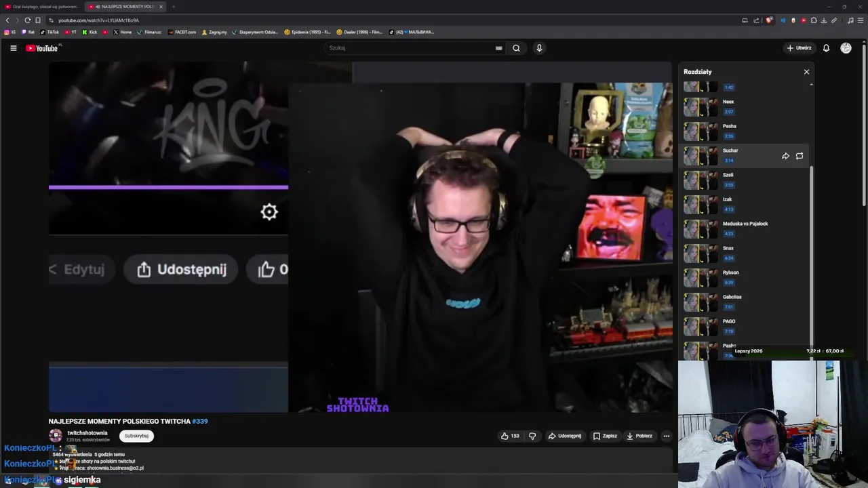Click the share page icon in address bar
Viewport: 868px width, 488px height.
click(x=756, y=20)
